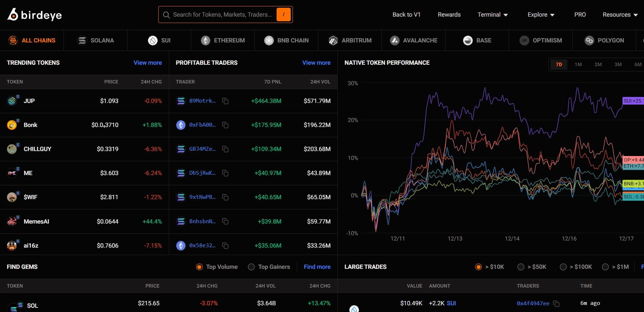Click the Find more link
This screenshot has height=312, width=644.
(x=317, y=267)
